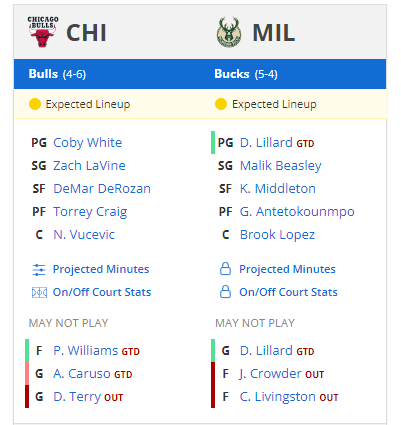Click the Chicago Bulls team logo
Screen dimensions: 401x425
[43, 32]
